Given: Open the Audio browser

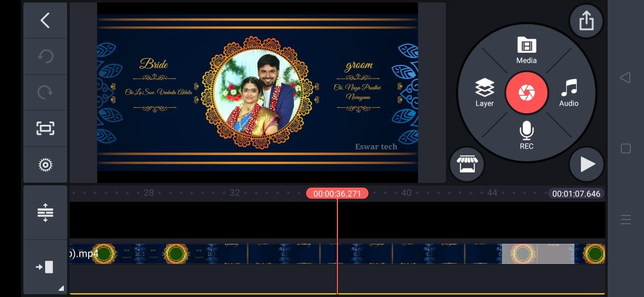Looking at the screenshot, I should 569,92.
